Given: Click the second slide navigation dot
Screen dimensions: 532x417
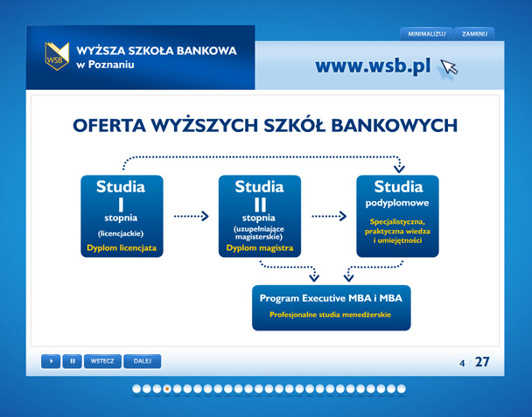Looking at the screenshot, I should click(x=147, y=388).
